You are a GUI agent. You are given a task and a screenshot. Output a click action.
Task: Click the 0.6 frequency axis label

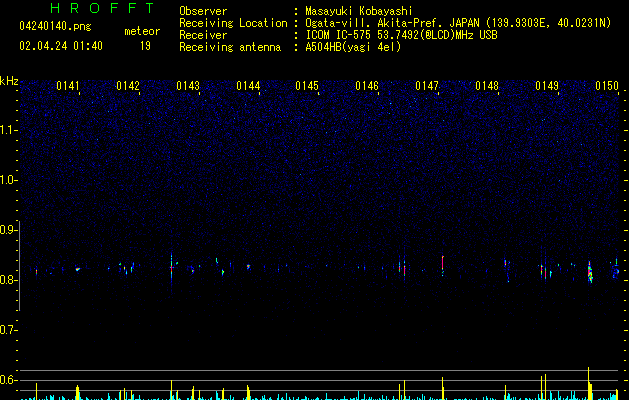pos(7,380)
